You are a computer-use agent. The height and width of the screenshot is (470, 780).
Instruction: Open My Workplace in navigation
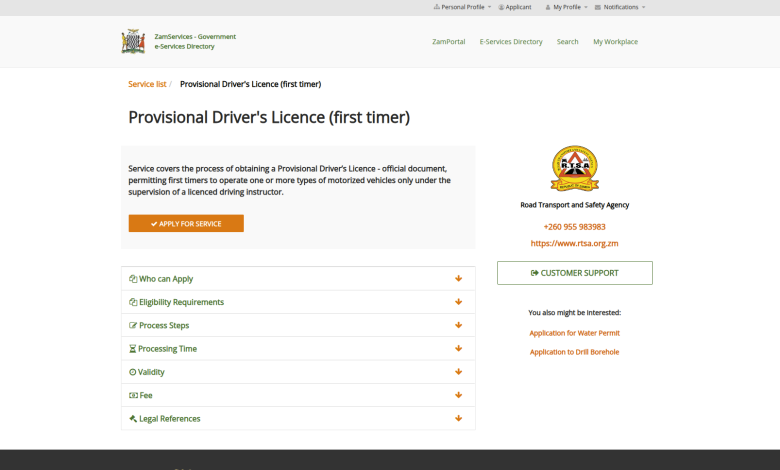click(615, 42)
